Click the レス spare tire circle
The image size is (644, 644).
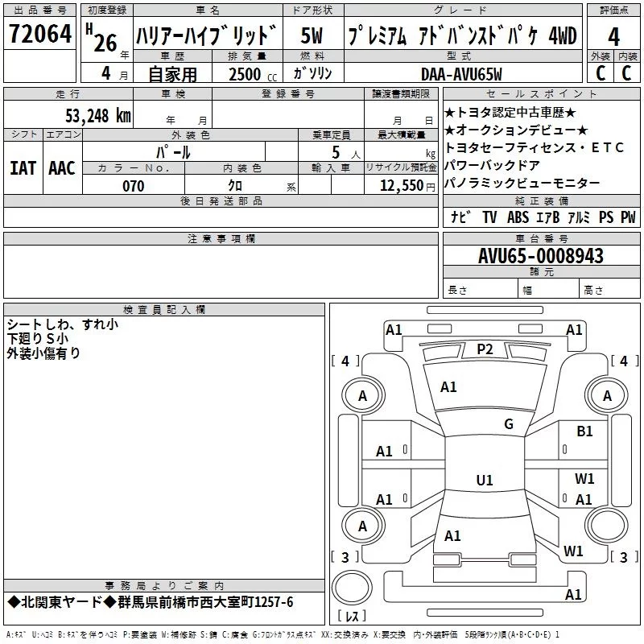(x=352, y=588)
